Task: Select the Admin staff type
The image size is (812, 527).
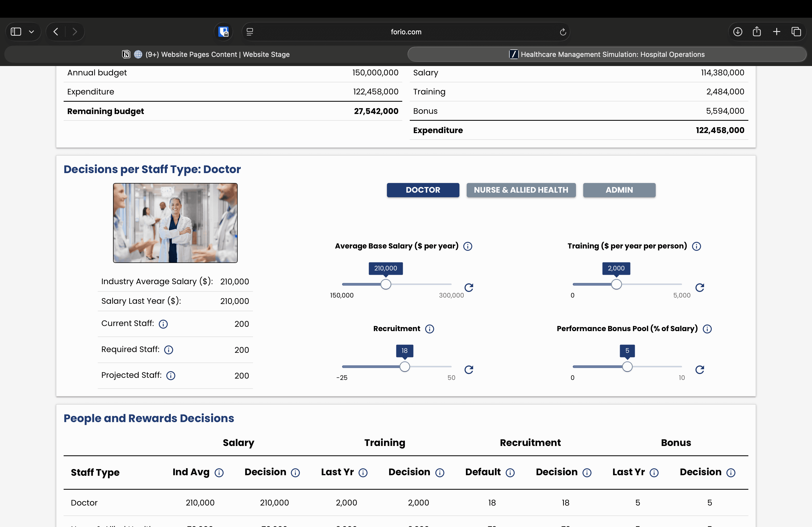Action: (619, 190)
